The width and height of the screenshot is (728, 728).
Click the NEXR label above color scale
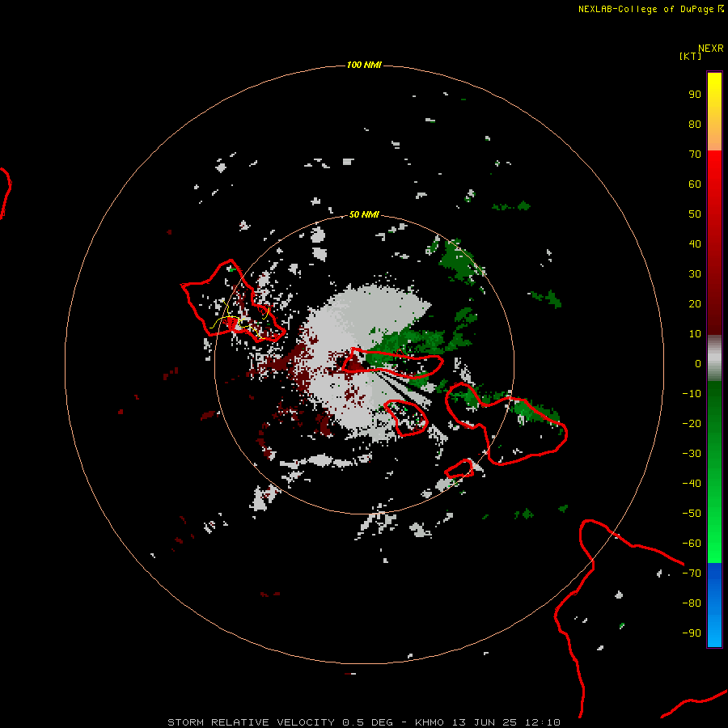pyautogui.click(x=711, y=49)
